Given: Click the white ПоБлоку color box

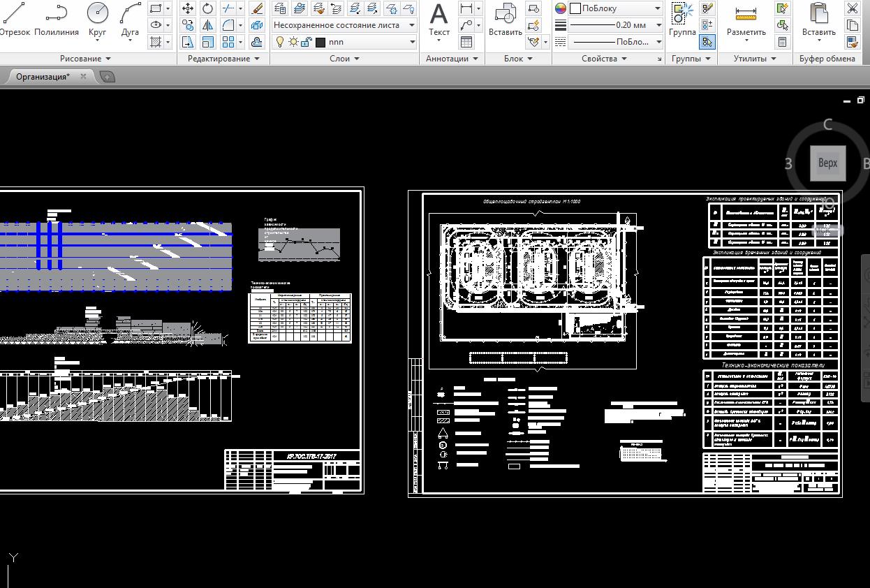Looking at the screenshot, I should pos(576,8).
